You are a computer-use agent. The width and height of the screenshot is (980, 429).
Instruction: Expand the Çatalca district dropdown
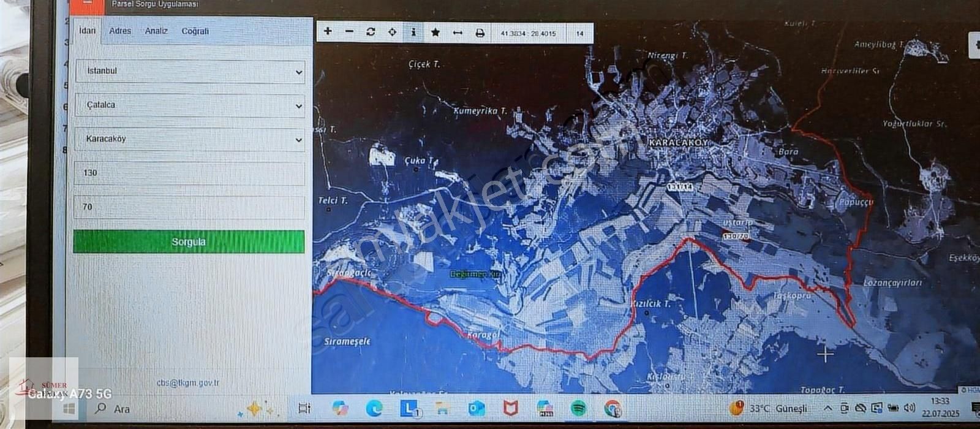point(190,105)
